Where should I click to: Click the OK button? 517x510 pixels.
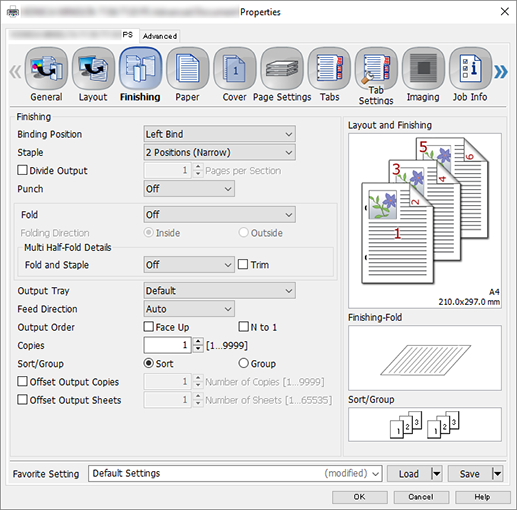point(359,497)
